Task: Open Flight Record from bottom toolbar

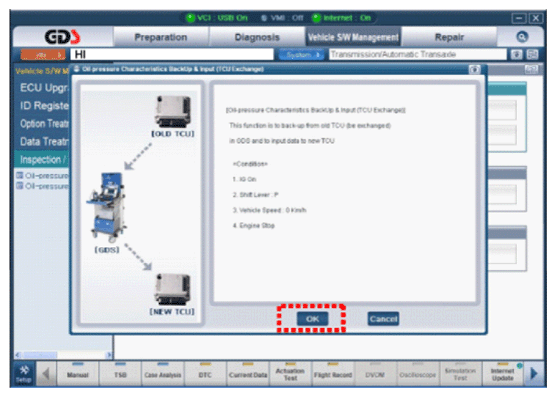Action: (x=333, y=374)
